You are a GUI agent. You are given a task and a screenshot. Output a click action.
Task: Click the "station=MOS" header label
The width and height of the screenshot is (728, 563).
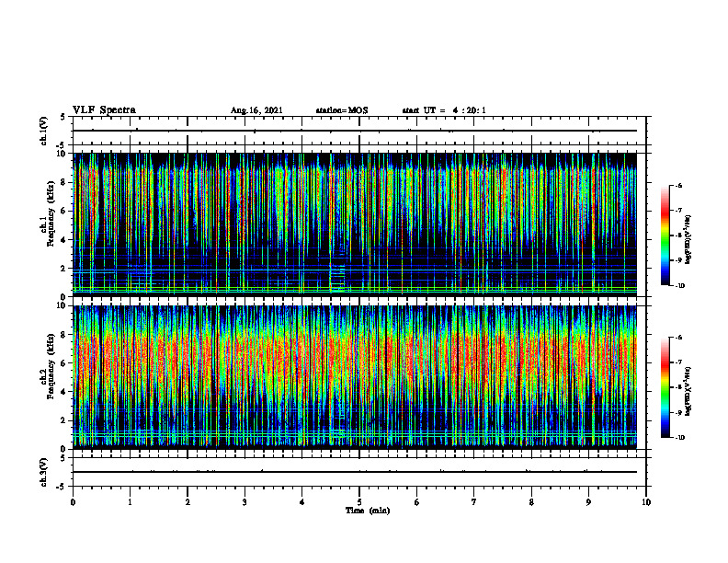click(x=342, y=110)
